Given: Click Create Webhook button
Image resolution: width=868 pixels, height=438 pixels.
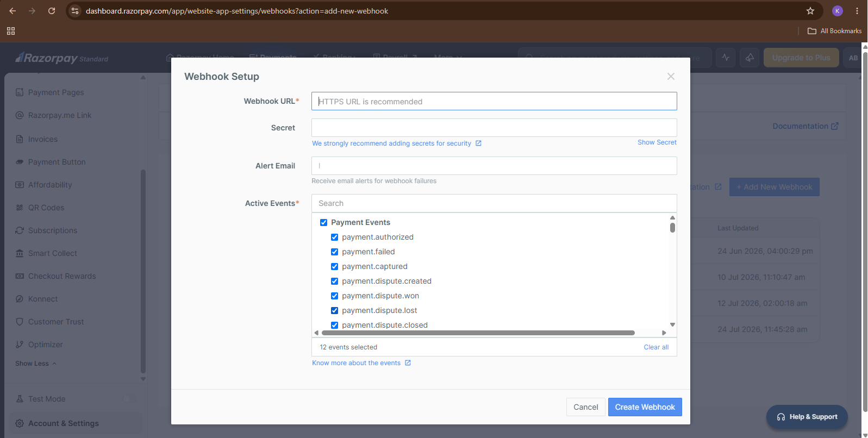Looking at the screenshot, I should point(645,407).
